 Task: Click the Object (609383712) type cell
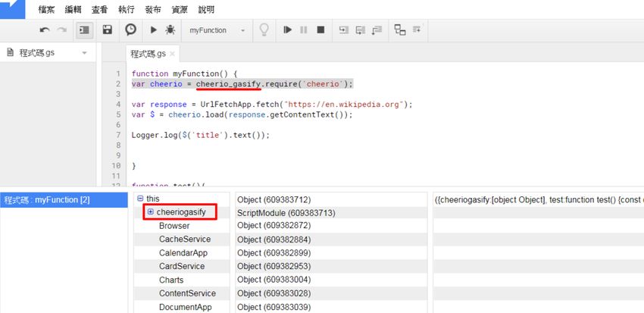(x=331, y=199)
